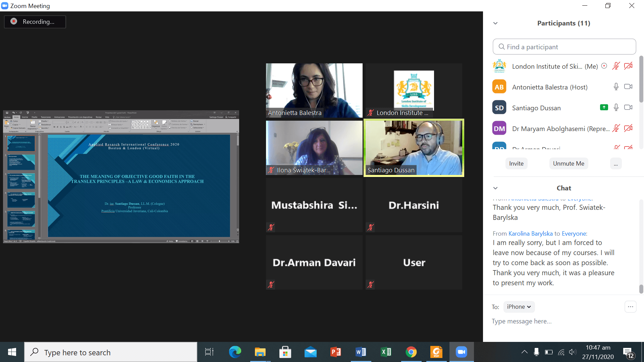Image resolution: width=644 pixels, height=362 pixels.
Task: Select Antonietta Balestra video tile
Action: pyautogui.click(x=314, y=90)
